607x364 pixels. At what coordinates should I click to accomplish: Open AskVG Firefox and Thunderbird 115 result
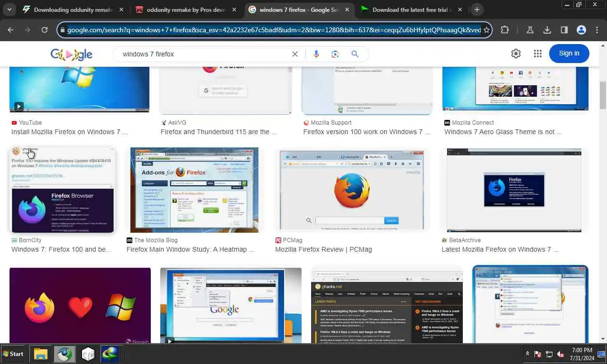click(219, 132)
